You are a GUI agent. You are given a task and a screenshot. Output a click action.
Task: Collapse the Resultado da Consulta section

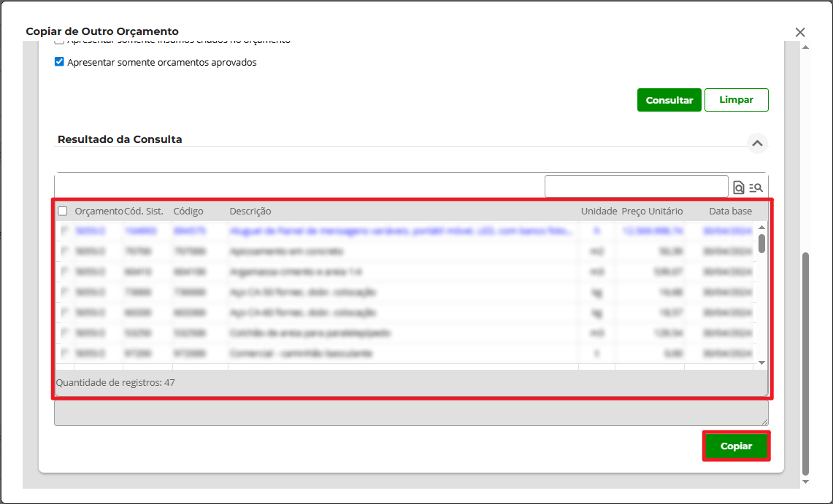tap(757, 144)
